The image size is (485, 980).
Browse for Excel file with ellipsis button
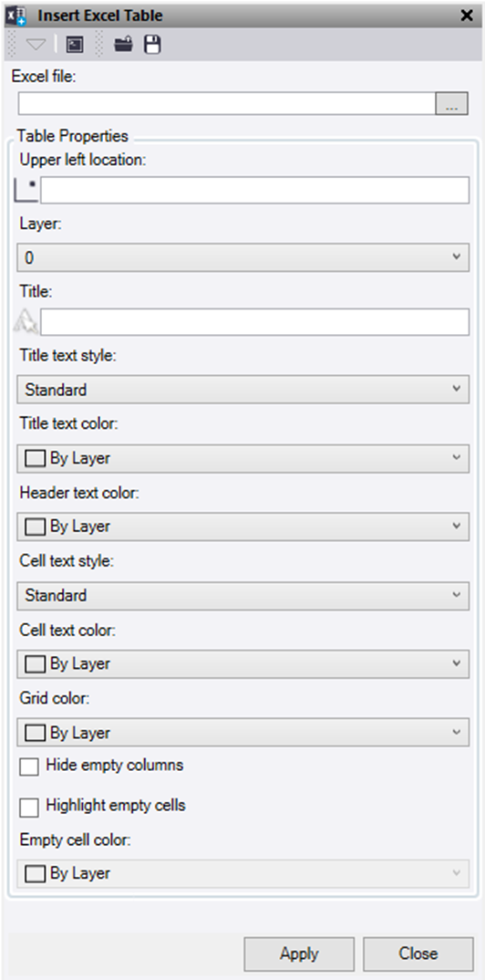451,104
